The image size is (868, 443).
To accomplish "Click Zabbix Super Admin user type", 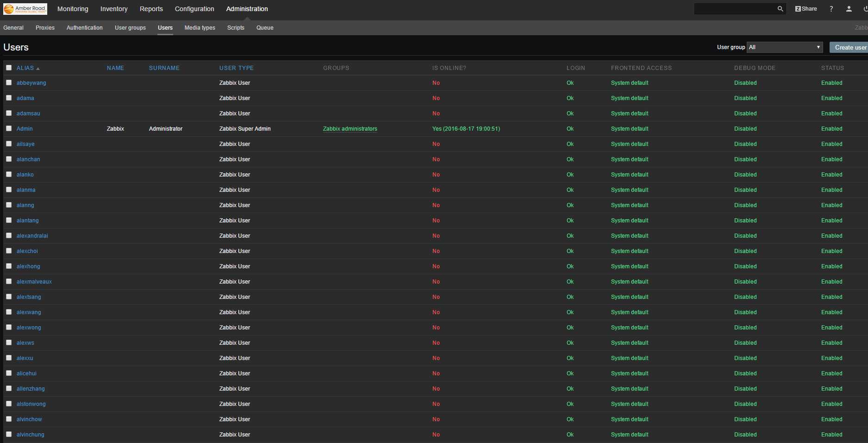I will pos(245,129).
